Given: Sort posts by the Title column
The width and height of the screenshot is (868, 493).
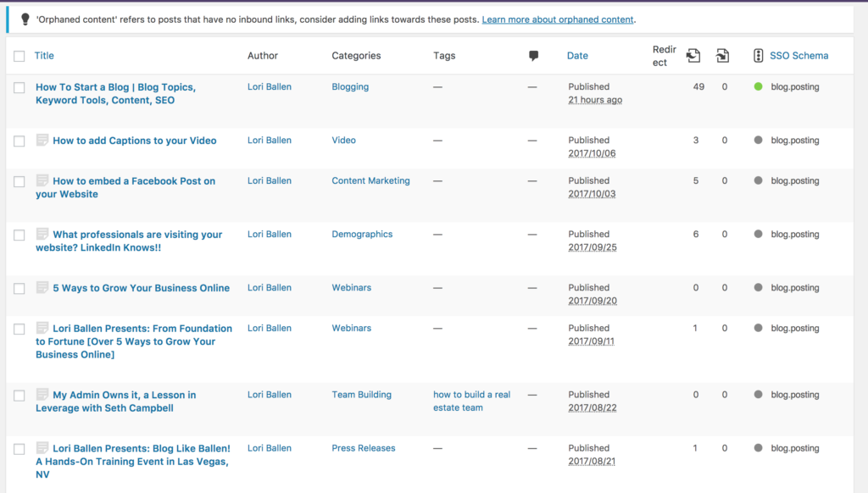Looking at the screenshot, I should coord(44,55).
